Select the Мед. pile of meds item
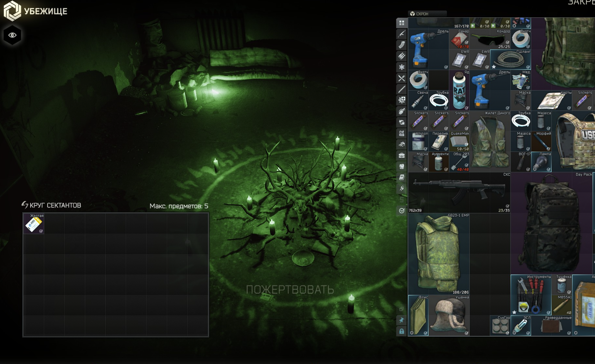The height and width of the screenshot is (364, 595). pyautogui.click(x=521, y=80)
